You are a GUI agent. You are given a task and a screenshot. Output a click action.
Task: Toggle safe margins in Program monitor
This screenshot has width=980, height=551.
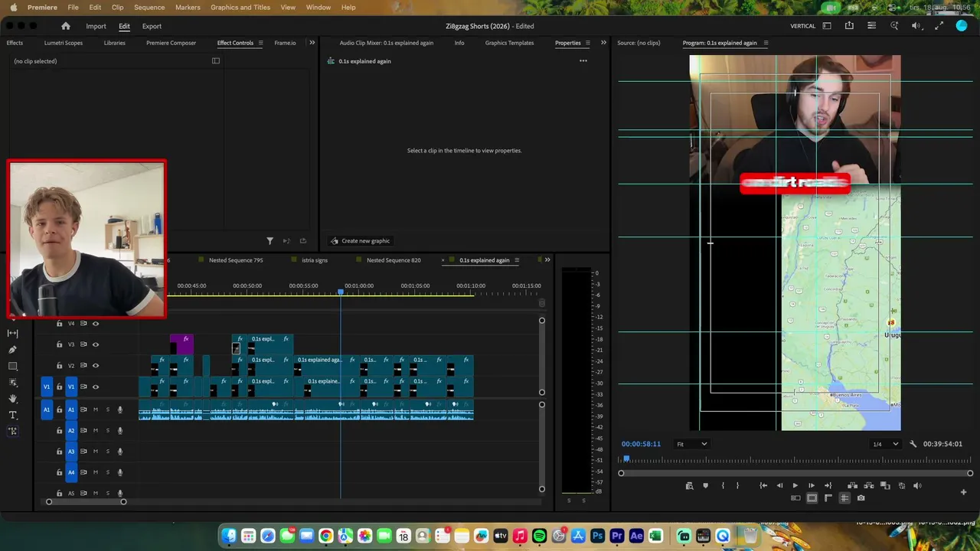[x=812, y=498]
